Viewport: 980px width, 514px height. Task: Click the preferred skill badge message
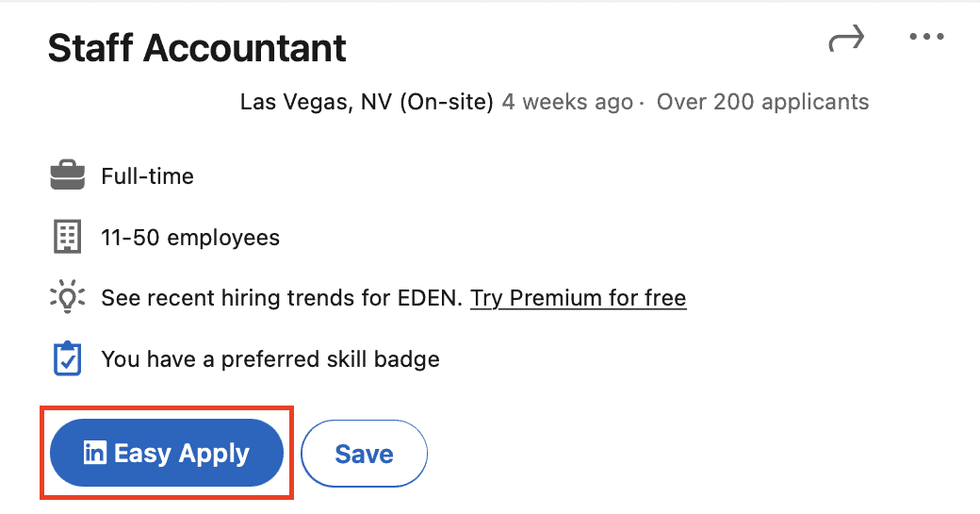click(x=270, y=359)
